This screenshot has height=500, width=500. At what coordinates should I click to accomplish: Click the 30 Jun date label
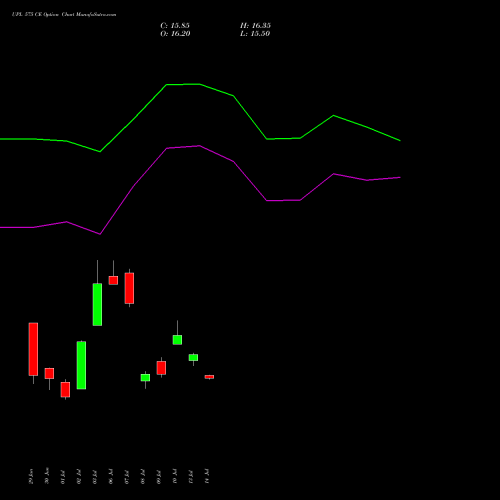[x=47, y=476]
